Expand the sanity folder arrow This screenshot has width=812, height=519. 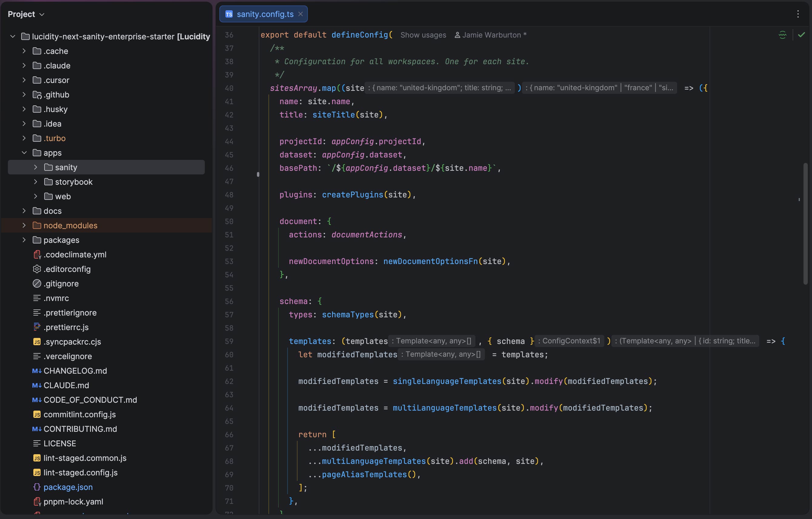35,167
